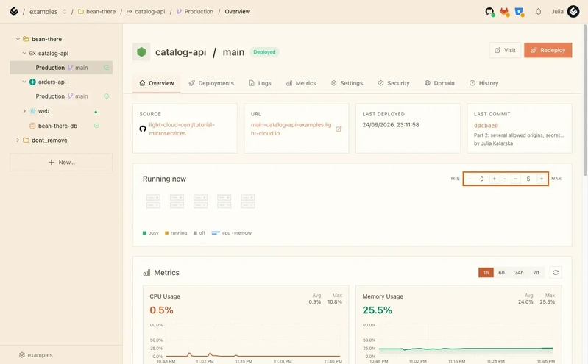Click bean-there in the breadcrumb
Image resolution: width=588 pixels, height=364 pixels.
tap(96, 12)
